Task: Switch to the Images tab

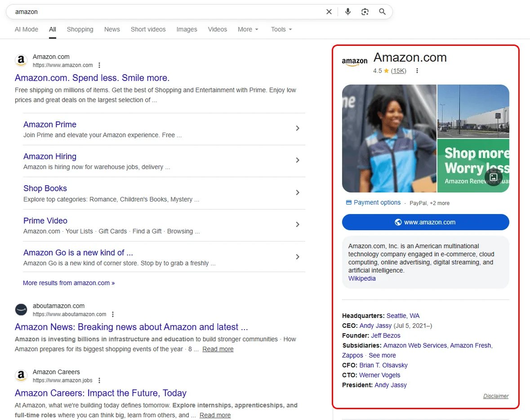Action: tap(187, 29)
